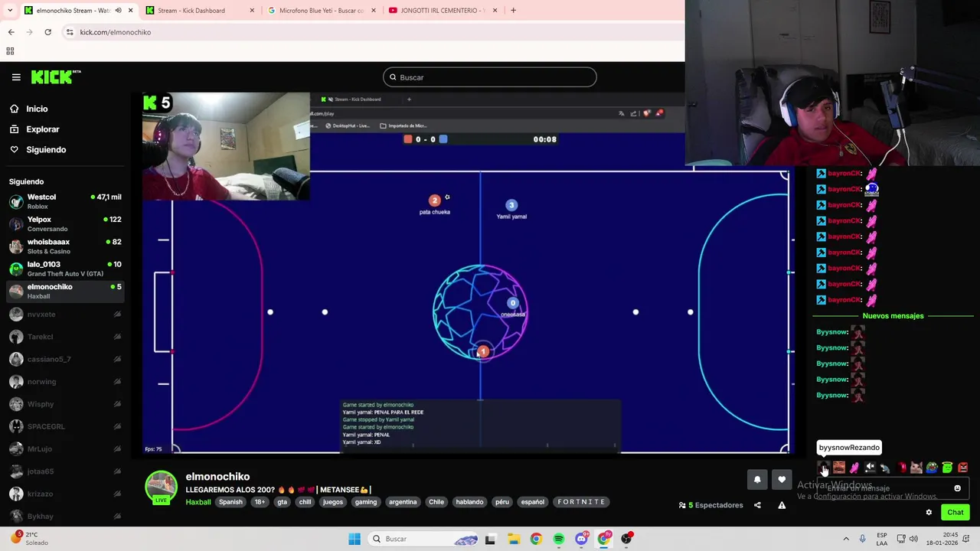Open offline channel Tarekcl
This screenshot has height=551, width=980.
tap(65, 337)
